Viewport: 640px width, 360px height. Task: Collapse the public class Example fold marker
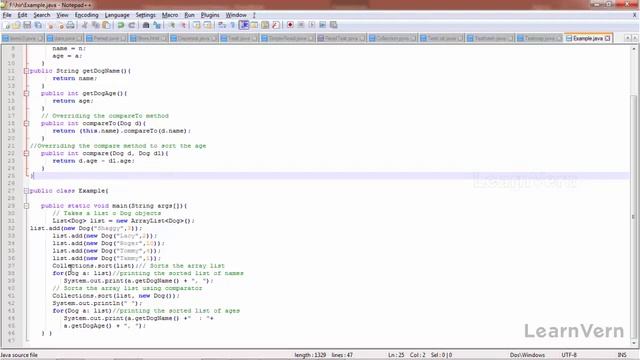click(x=26, y=191)
